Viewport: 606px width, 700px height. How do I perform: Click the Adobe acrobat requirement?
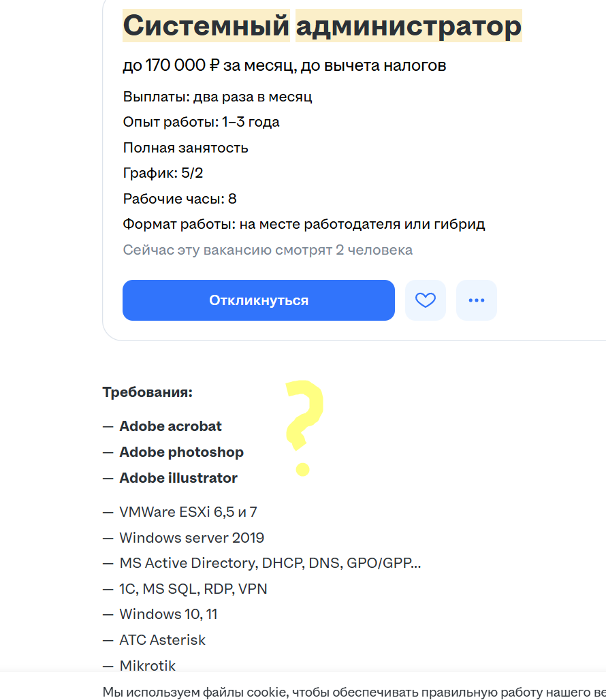(170, 426)
